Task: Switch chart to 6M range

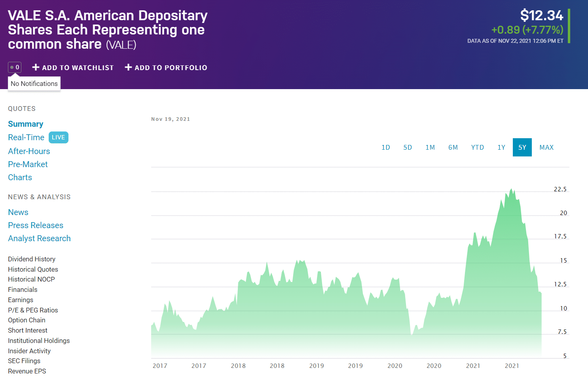Action: pos(453,147)
